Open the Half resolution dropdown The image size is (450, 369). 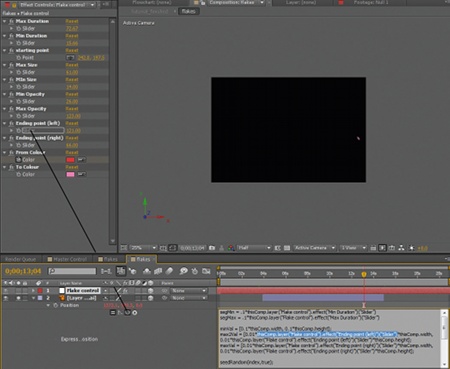(254, 248)
